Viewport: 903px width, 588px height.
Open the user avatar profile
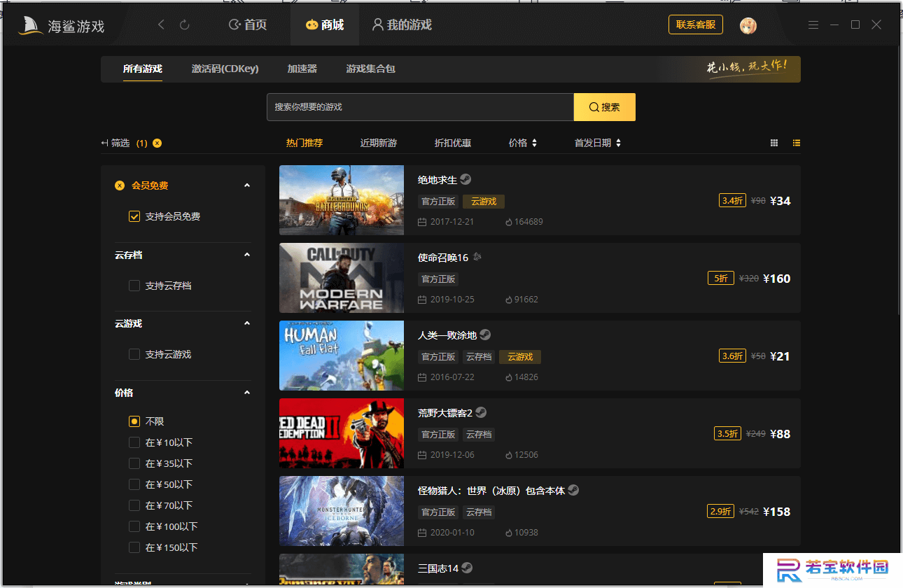(748, 25)
